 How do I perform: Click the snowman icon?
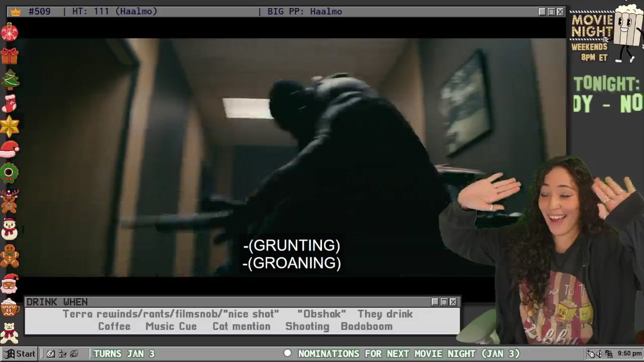pyautogui.click(x=9, y=229)
